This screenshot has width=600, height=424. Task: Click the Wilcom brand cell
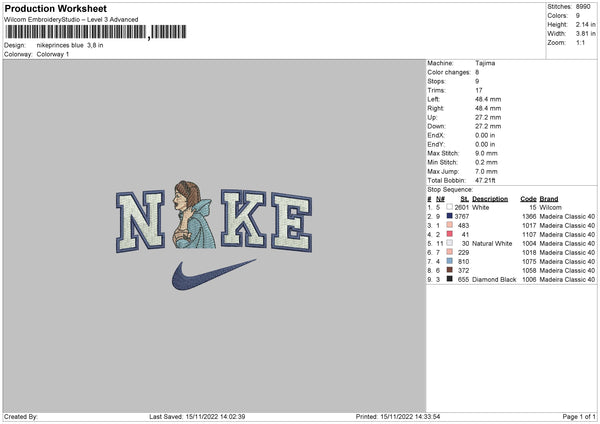[x=550, y=207]
